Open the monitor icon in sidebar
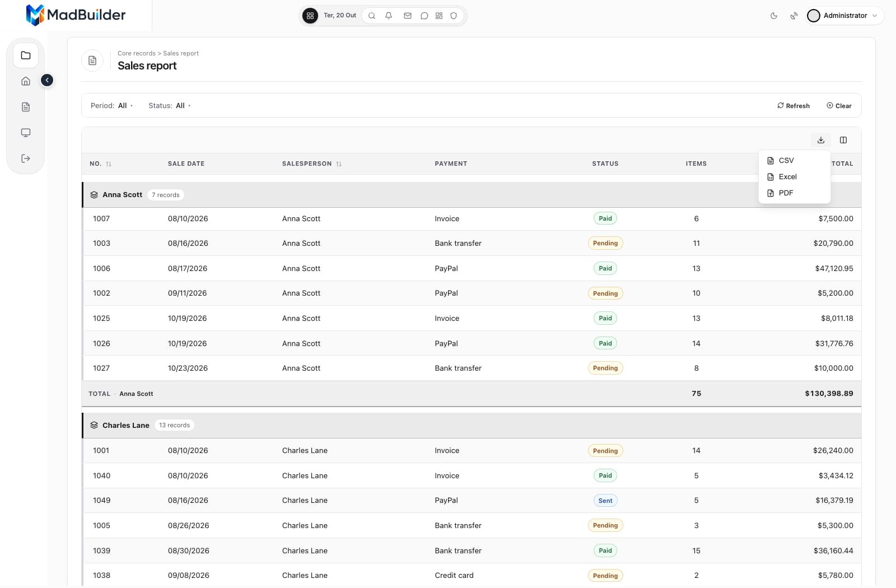 (26, 133)
